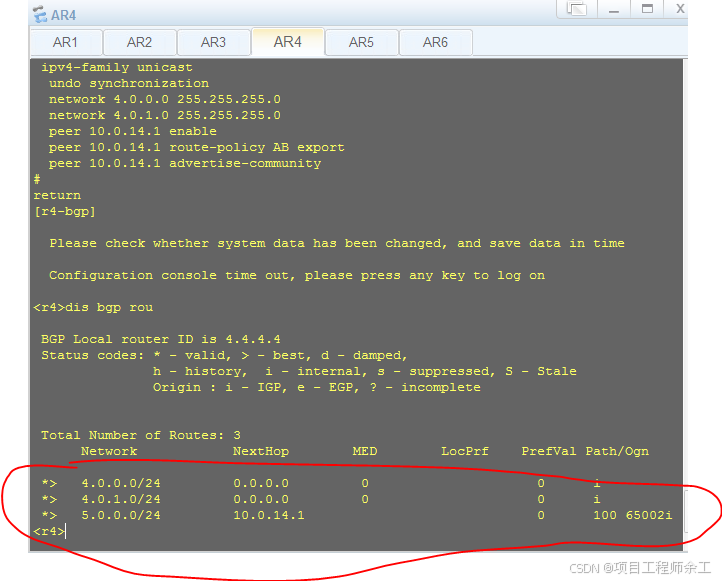722x581 pixels.
Task: Click the window layout icon in title bar
Action: (x=577, y=9)
